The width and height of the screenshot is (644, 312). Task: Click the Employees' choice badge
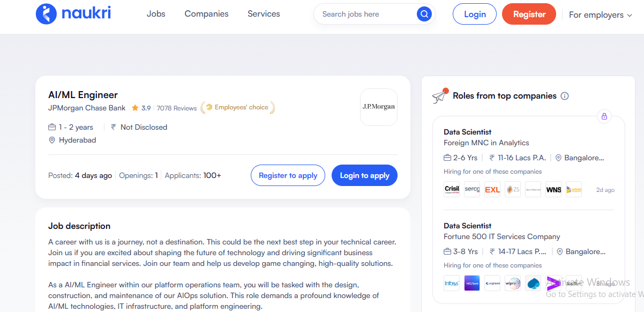pyautogui.click(x=238, y=108)
